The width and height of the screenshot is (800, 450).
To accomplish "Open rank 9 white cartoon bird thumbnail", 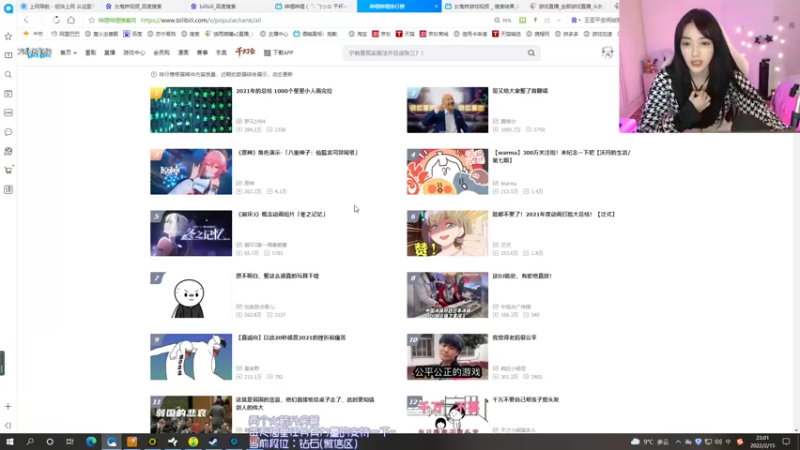I will pyautogui.click(x=191, y=357).
